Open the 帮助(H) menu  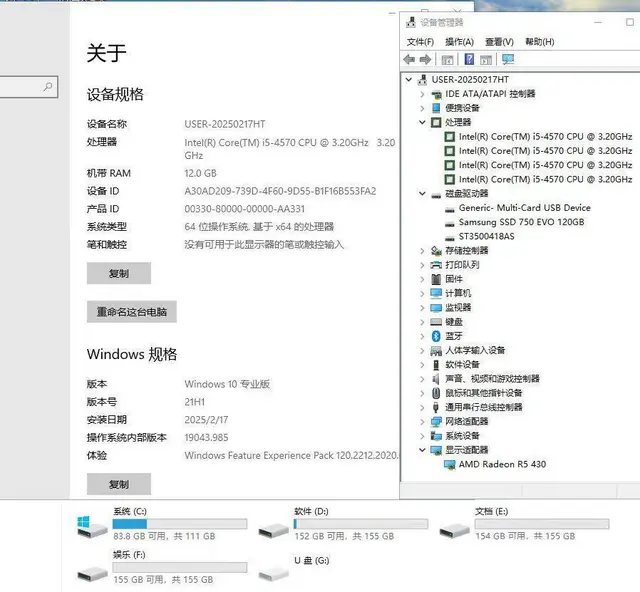(x=540, y=42)
